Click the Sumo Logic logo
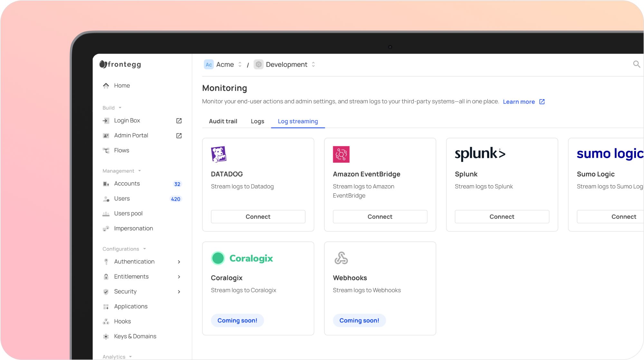This screenshot has width=644, height=360. tap(610, 154)
